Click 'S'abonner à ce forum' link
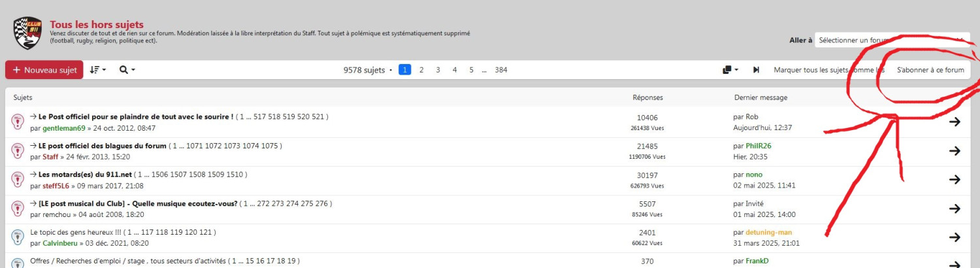 pyautogui.click(x=930, y=70)
